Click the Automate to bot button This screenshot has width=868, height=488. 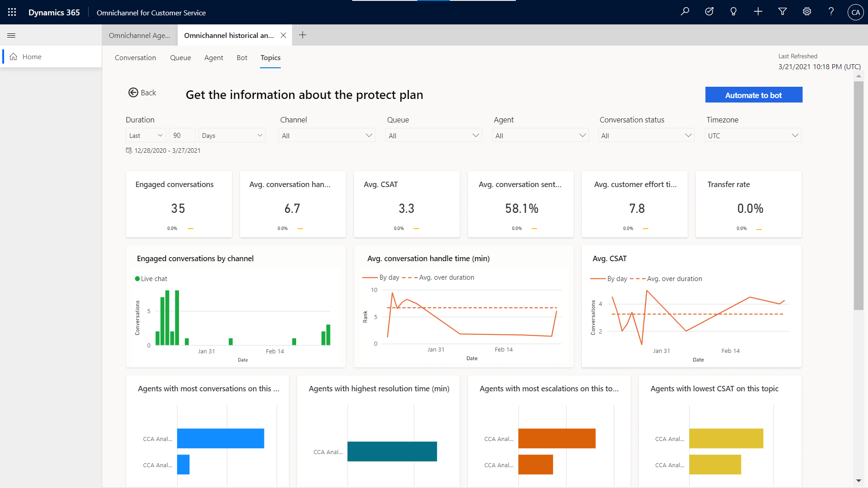754,95
